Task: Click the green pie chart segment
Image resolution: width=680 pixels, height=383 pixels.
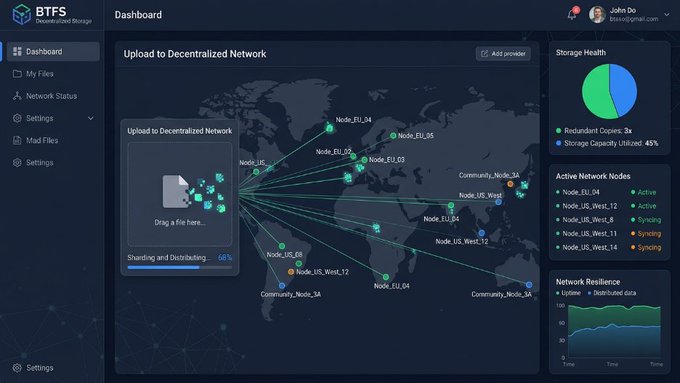Action: click(596, 93)
